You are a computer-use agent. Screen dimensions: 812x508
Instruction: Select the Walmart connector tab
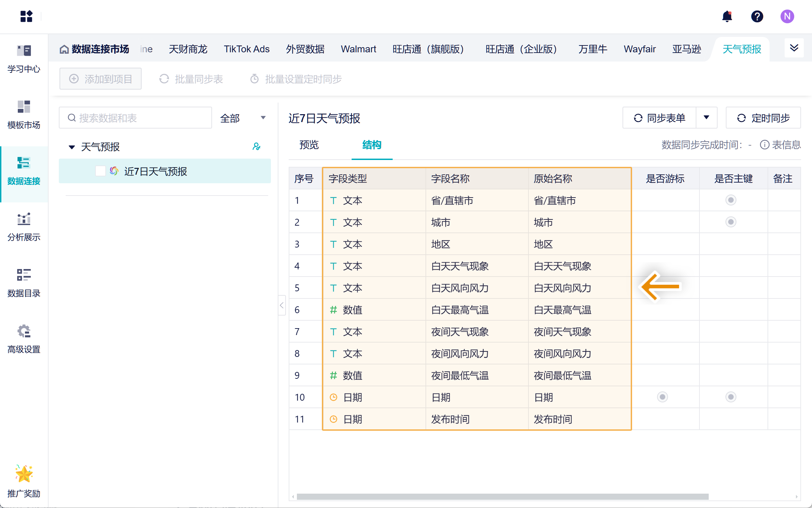[x=358, y=49]
